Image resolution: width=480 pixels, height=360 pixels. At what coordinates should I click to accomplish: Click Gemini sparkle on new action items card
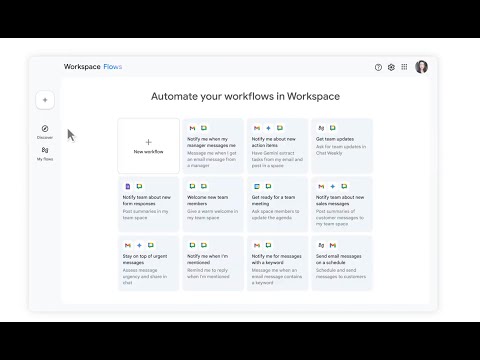pos(268,128)
